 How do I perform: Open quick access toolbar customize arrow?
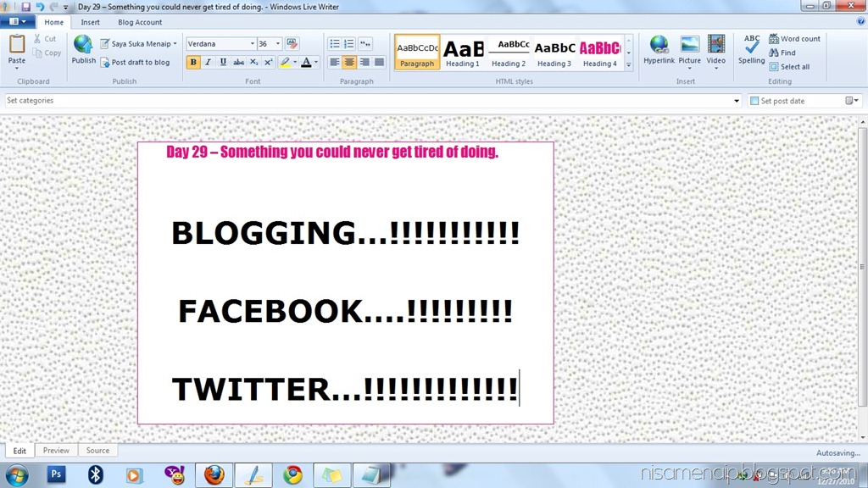[x=66, y=7]
